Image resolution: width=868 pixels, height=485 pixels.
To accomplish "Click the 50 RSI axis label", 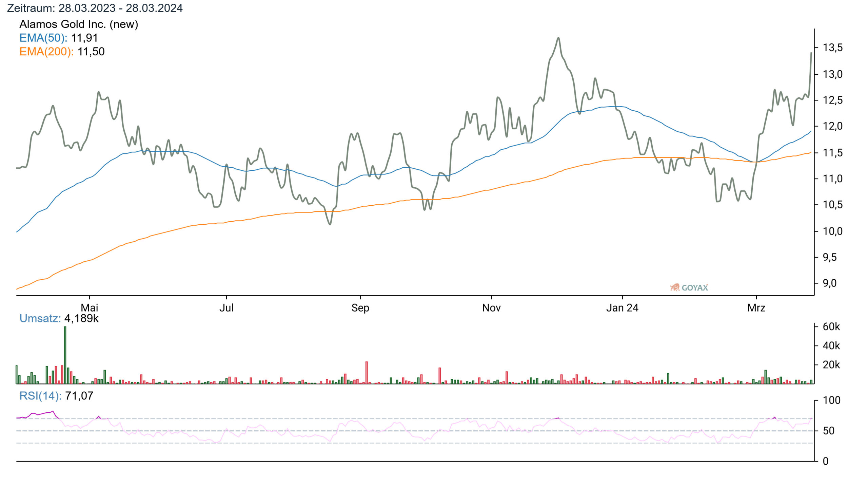I will (x=829, y=431).
